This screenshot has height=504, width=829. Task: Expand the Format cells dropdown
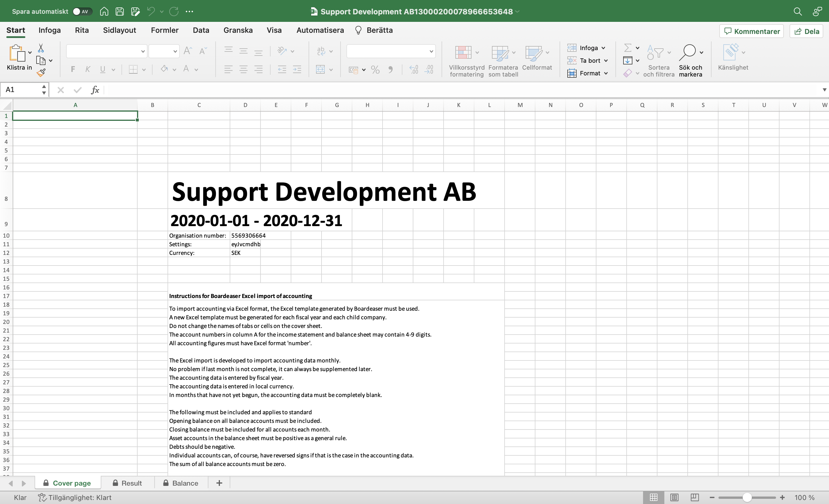click(606, 73)
